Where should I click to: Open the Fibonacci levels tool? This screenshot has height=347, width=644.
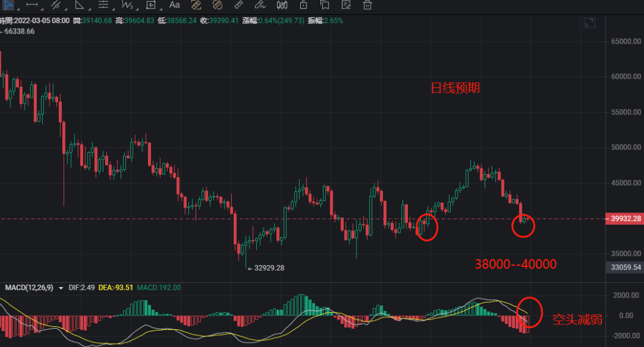[x=103, y=5]
